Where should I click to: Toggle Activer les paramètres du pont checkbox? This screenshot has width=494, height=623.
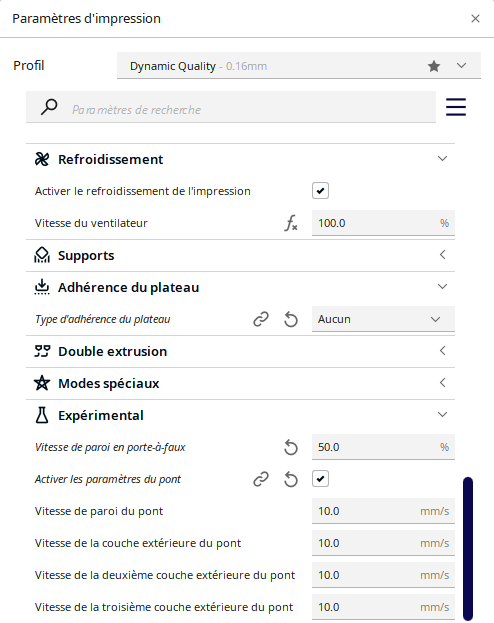tap(320, 479)
